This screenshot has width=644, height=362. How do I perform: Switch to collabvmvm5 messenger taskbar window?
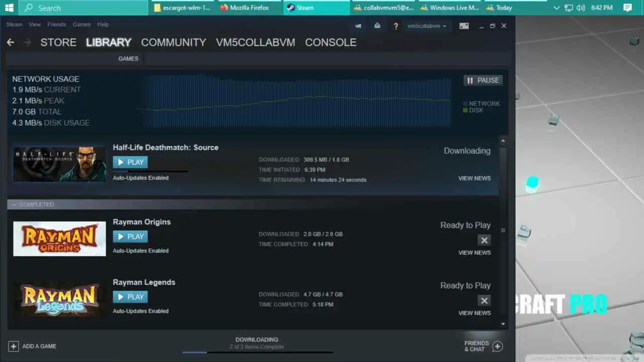(383, 8)
